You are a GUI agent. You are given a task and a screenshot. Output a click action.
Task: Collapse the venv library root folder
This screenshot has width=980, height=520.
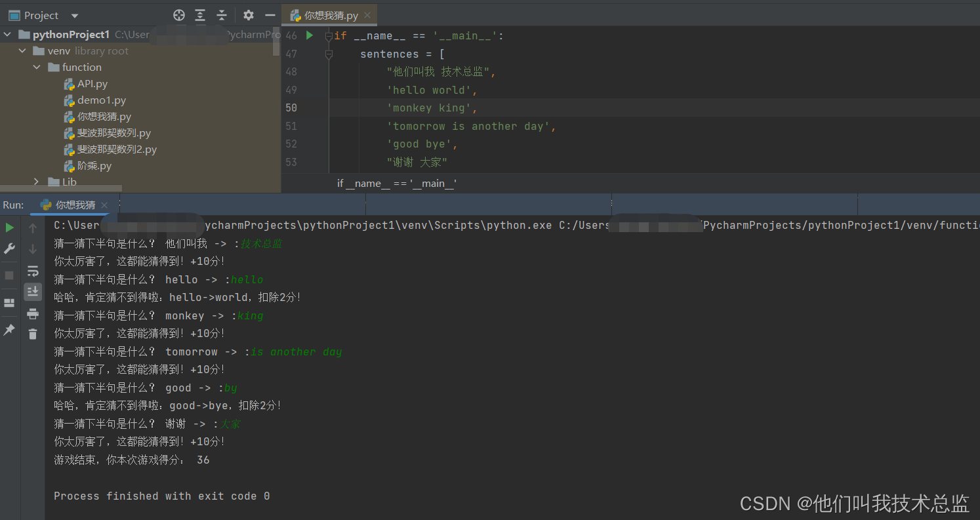pyautogui.click(x=22, y=51)
